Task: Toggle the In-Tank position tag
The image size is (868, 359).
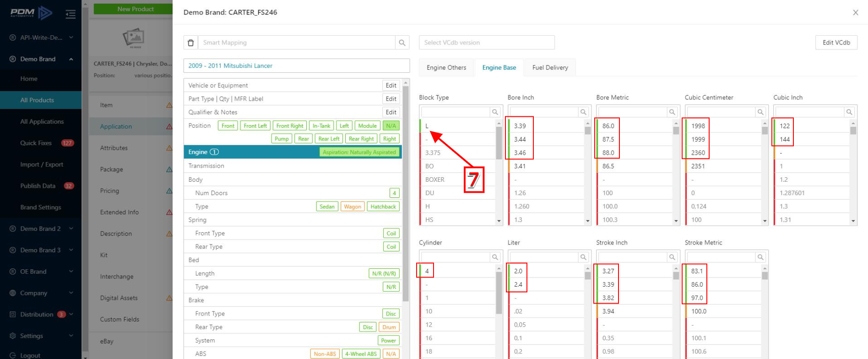Action: pos(321,126)
